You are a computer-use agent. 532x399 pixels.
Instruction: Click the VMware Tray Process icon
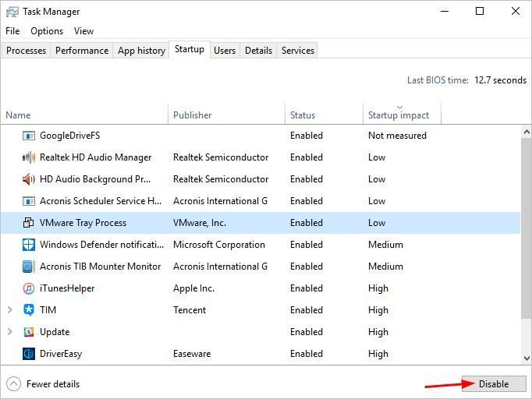click(29, 223)
